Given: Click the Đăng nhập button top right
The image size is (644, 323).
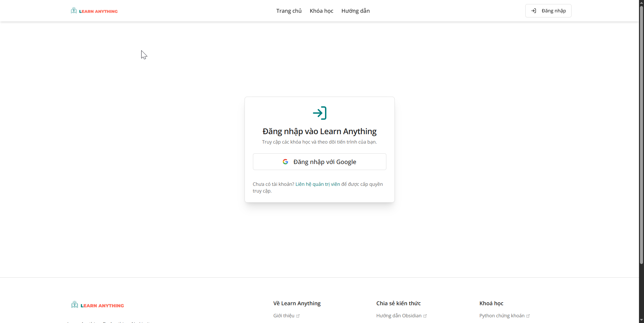Looking at the screenshot, I should click(x=548, y=11).
